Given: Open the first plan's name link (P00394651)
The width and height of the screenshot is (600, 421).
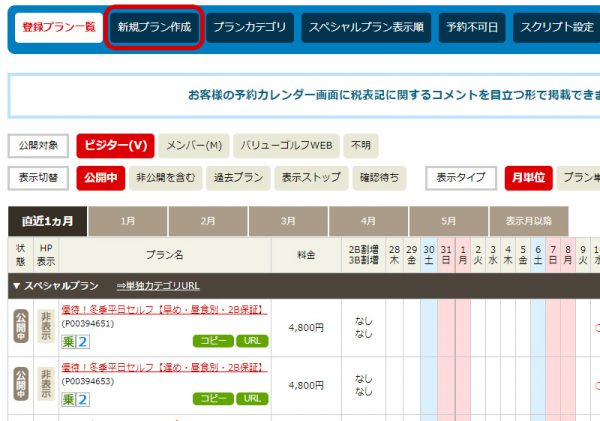Looking at the screenshot, I should [x=163, y=311].
